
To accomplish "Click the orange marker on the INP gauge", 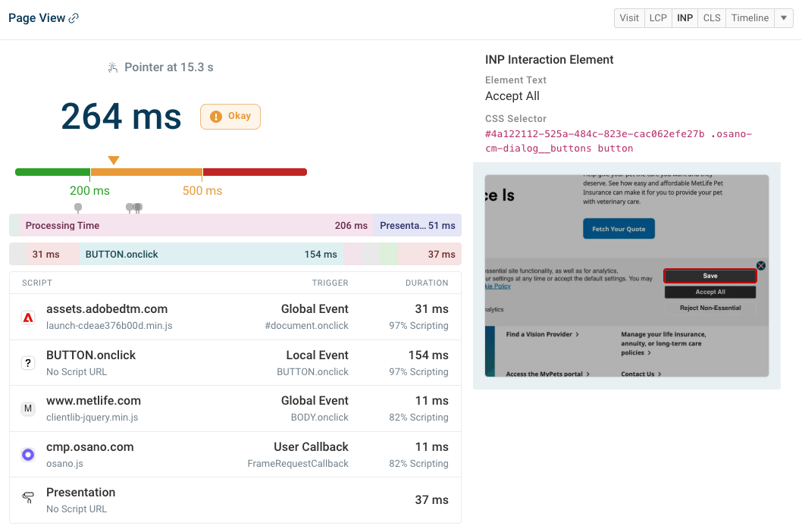I will pos(113,160).
